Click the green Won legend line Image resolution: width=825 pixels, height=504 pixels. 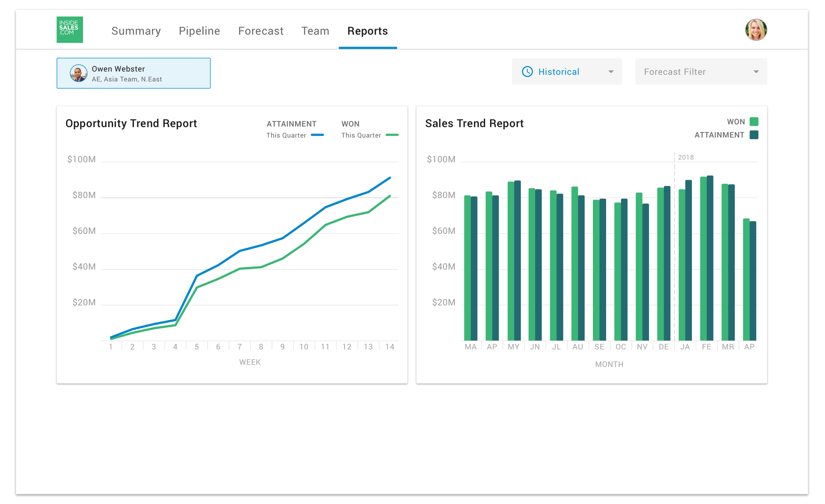tap(392, 135)
